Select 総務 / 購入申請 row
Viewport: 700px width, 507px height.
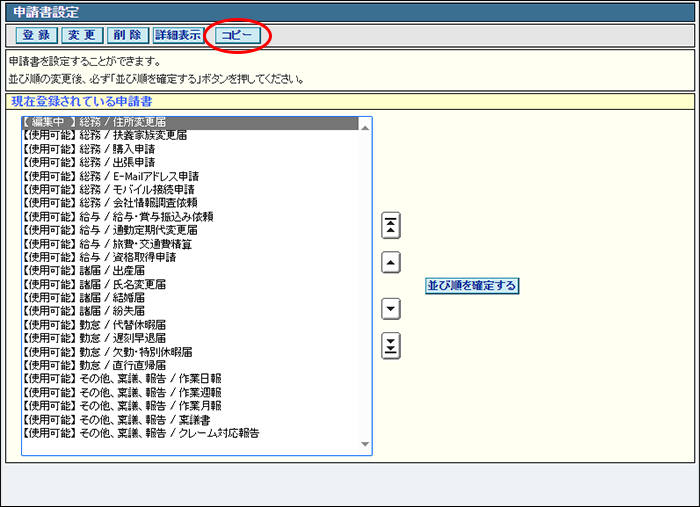point(190,149)
